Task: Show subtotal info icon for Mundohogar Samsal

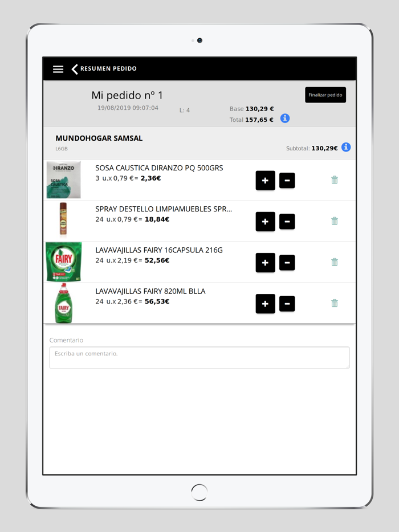Action: pyautogui.click(x=346, y=148)
